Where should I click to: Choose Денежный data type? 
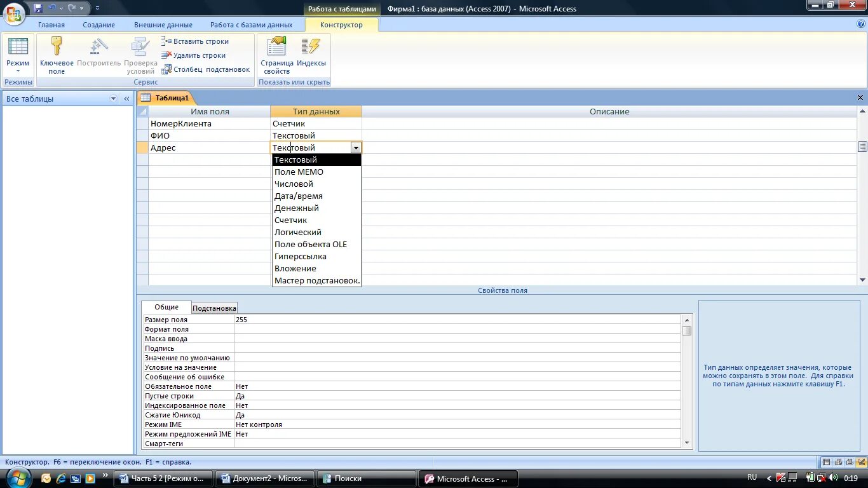pos(316,208)
